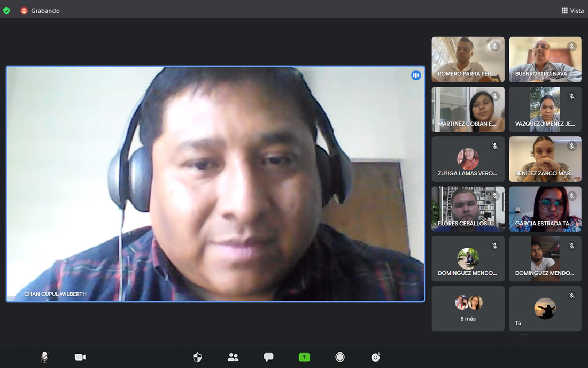Toggle your camera with the video icon

[80, 357]
